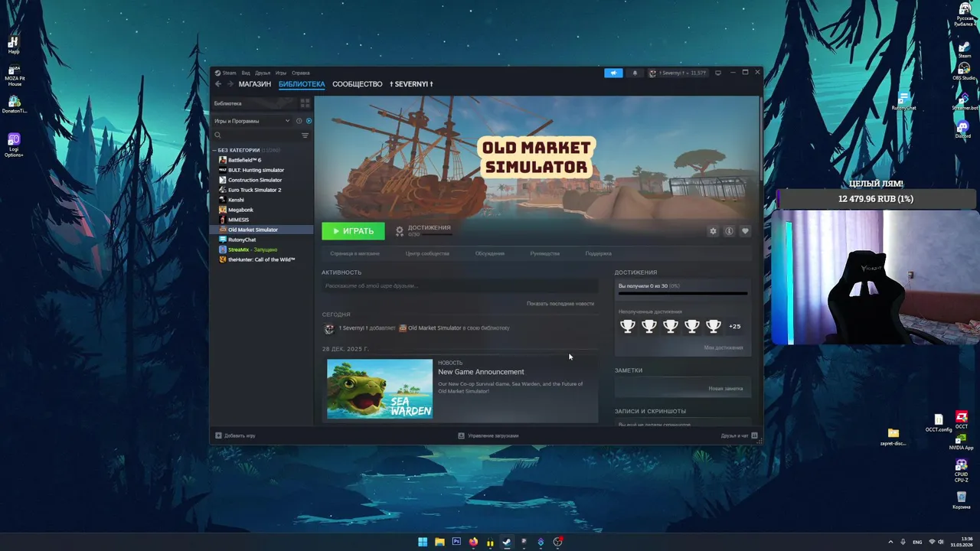The height and width of the screenshot is (551, 980).
Task: Open Управление загрузками
Action: (488, 435)
